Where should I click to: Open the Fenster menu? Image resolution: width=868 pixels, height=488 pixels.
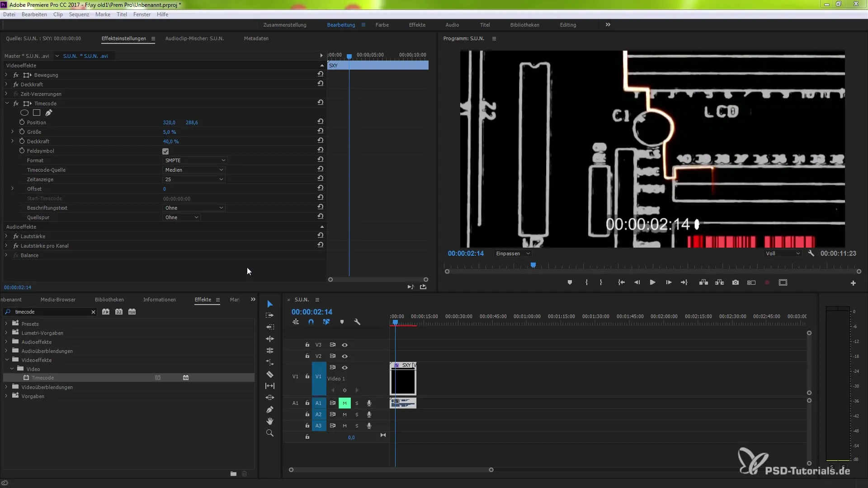(x=142, y=14)
